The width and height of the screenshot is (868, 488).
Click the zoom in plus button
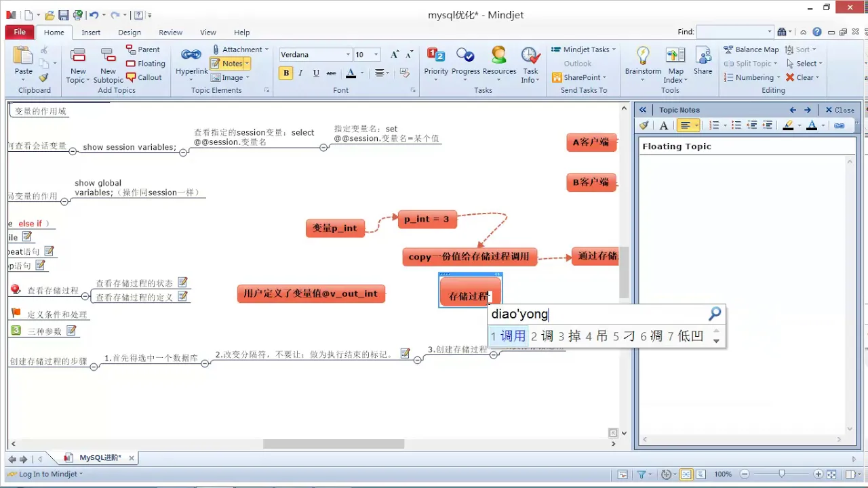click(x=818, y=474)
